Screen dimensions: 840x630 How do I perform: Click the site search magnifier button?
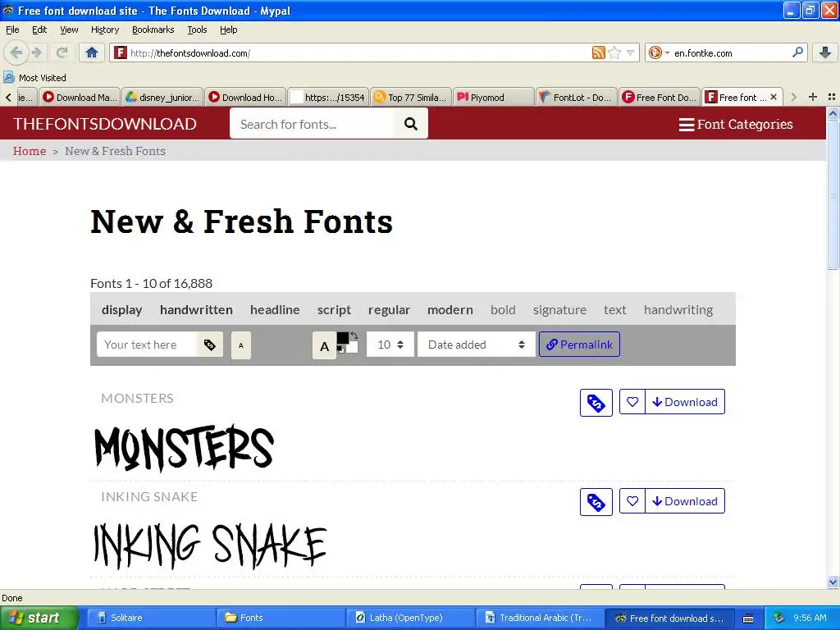[411, 124]
